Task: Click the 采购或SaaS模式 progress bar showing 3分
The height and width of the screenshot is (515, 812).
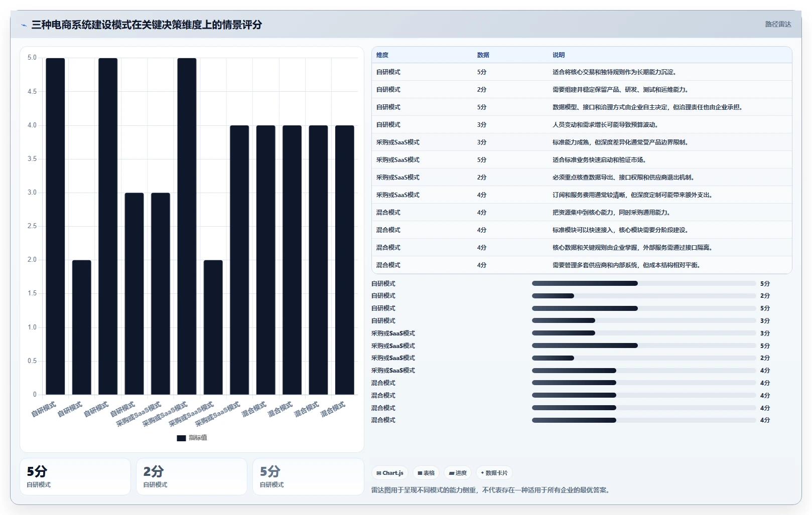Action: pyautogui.click(x=644, y=333)
